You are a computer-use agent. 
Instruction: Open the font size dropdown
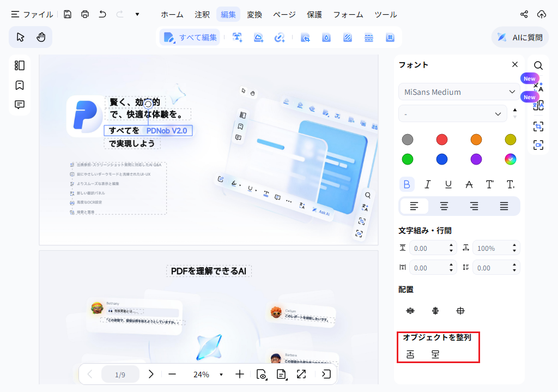pyautogui.click(x=453, y=114)
